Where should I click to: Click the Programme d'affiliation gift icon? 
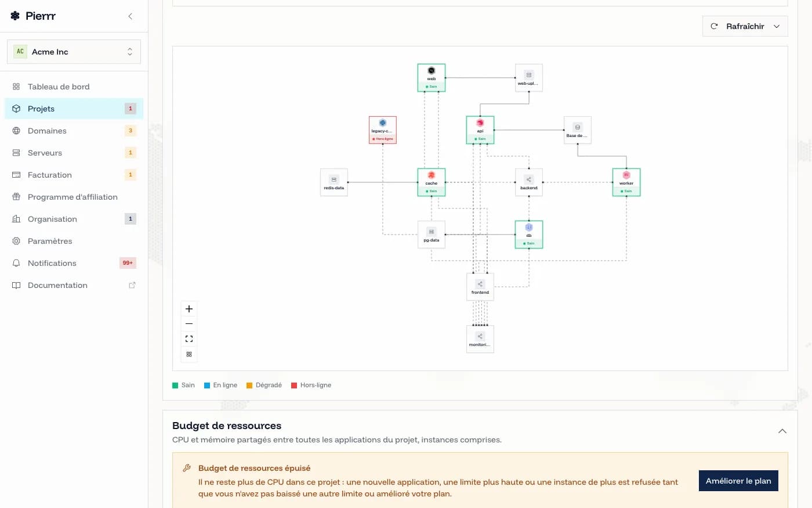pyautogui.click(x=16, y=197)
